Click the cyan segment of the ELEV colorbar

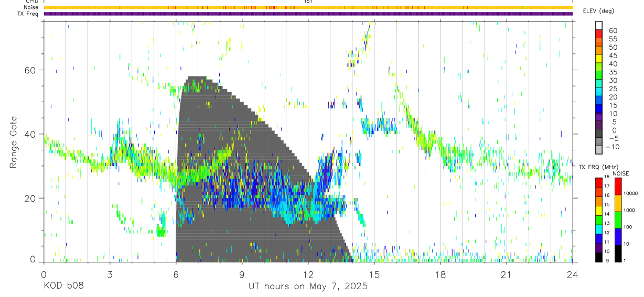(x=599, y=93)
